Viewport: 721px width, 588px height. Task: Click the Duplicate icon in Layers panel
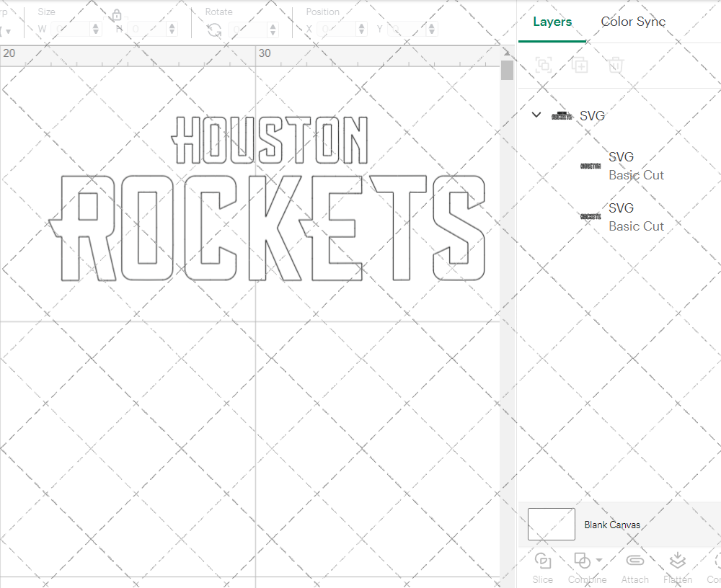click(580, 65)
